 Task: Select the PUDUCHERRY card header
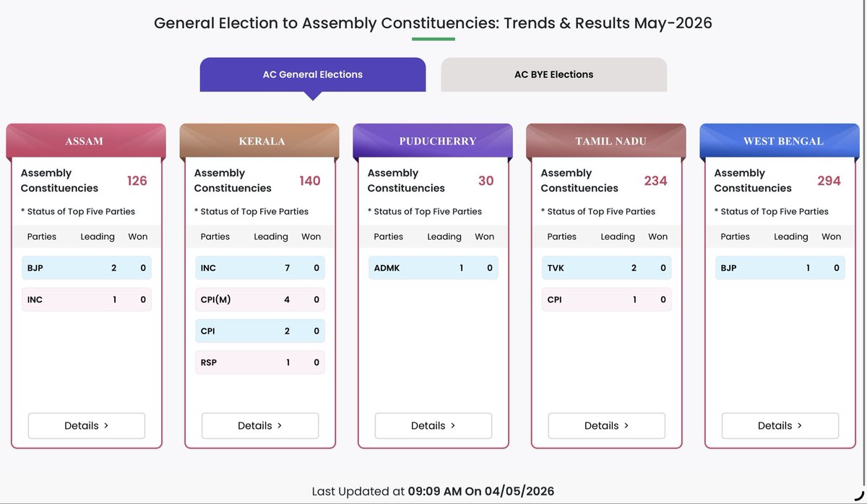pos(433,141)
